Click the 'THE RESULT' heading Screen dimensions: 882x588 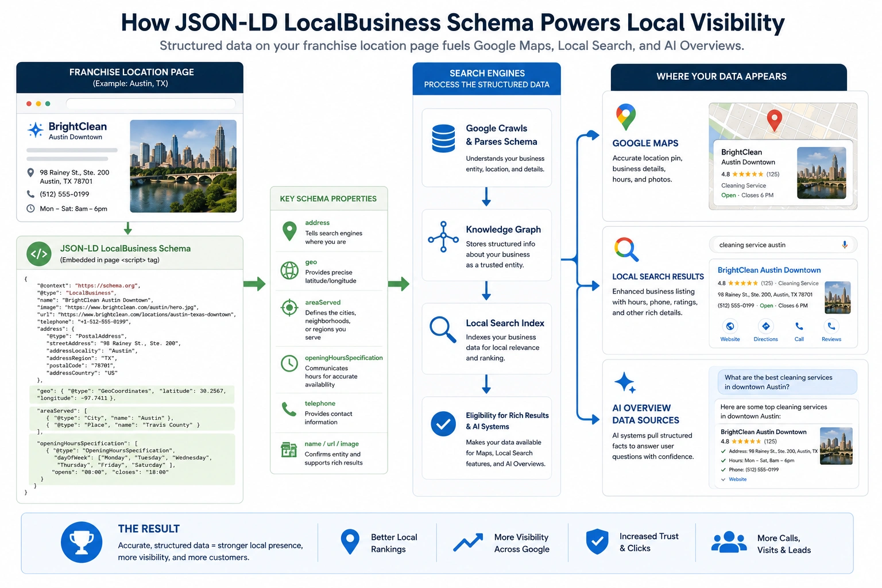coord(149,529)
